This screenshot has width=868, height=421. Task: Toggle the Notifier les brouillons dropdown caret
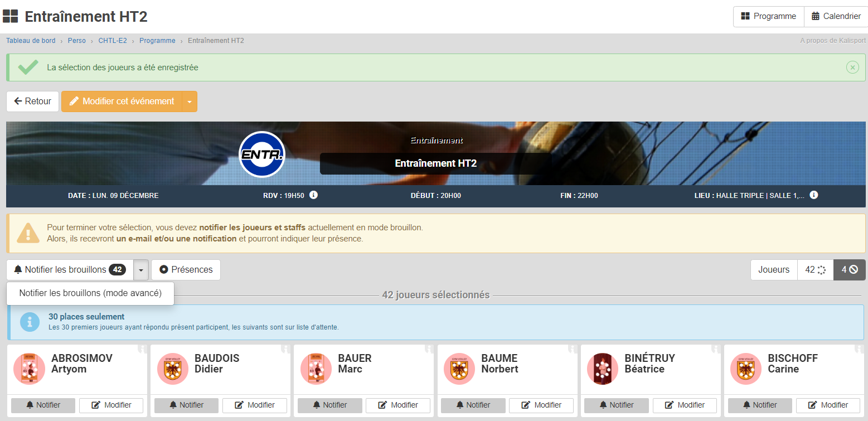coord(141,270)
